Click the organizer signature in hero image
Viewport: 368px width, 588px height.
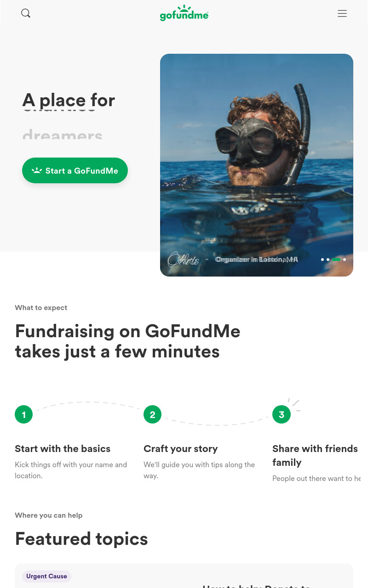click(183, 260)
